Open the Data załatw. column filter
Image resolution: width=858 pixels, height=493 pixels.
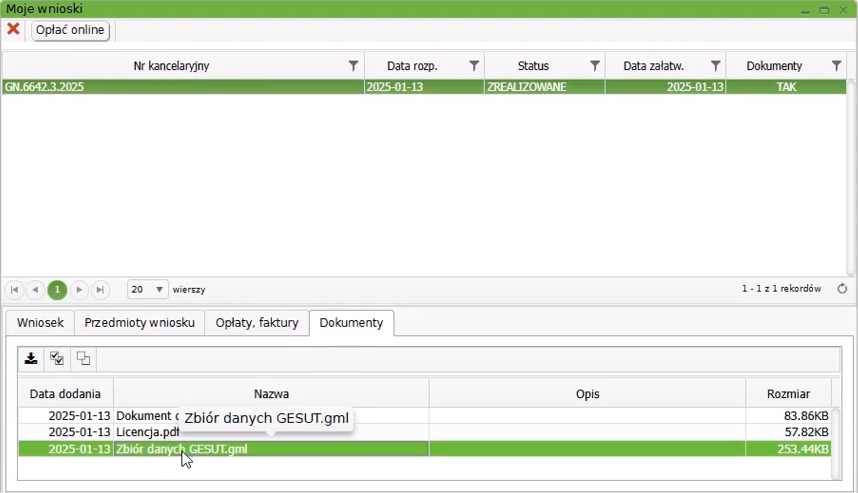pyautogui.click(x=716, y=66)
